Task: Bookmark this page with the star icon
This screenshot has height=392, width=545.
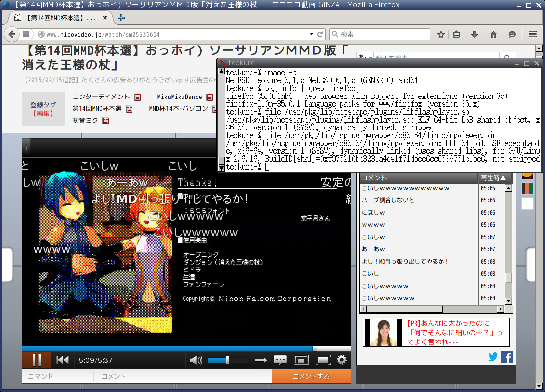Action: pos(441,34)
